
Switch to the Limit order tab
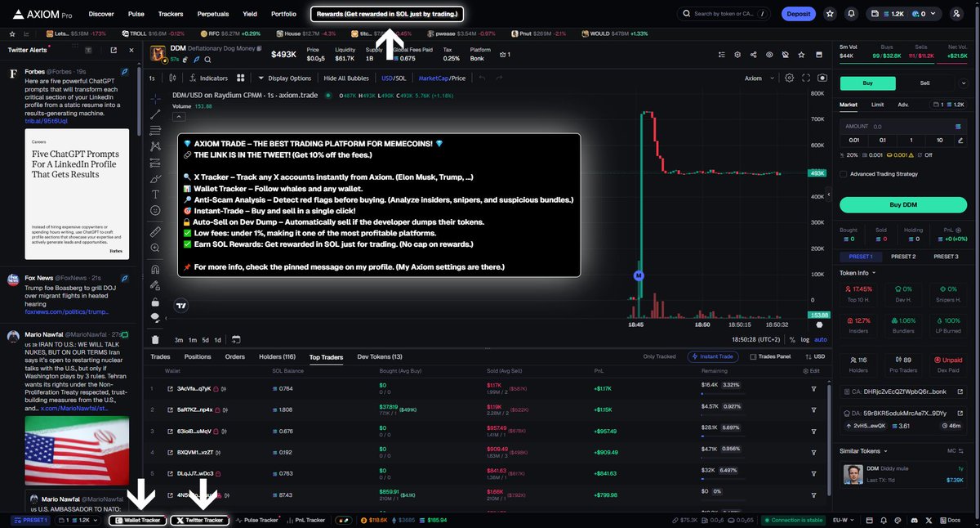(x=877, y=105)
